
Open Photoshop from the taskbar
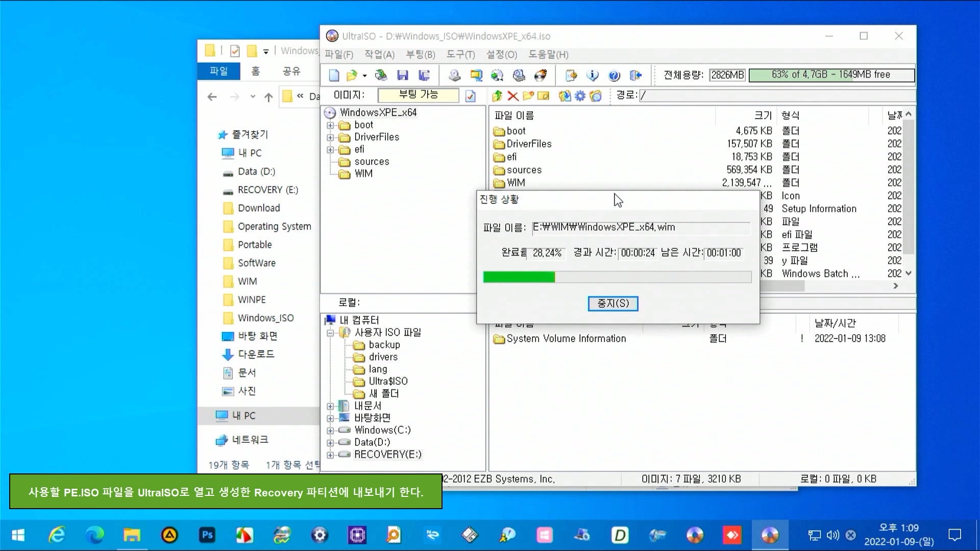click(x=207, y=535)
